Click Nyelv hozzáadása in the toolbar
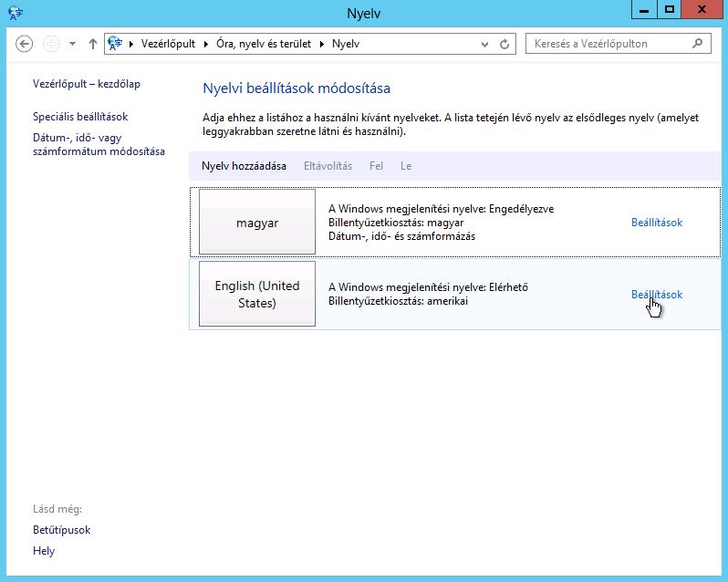 244,166
